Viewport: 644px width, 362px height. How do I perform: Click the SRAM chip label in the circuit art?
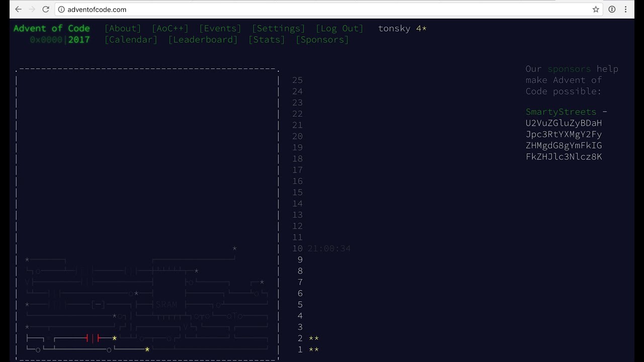pyautogui.click(x=167, y=305)
